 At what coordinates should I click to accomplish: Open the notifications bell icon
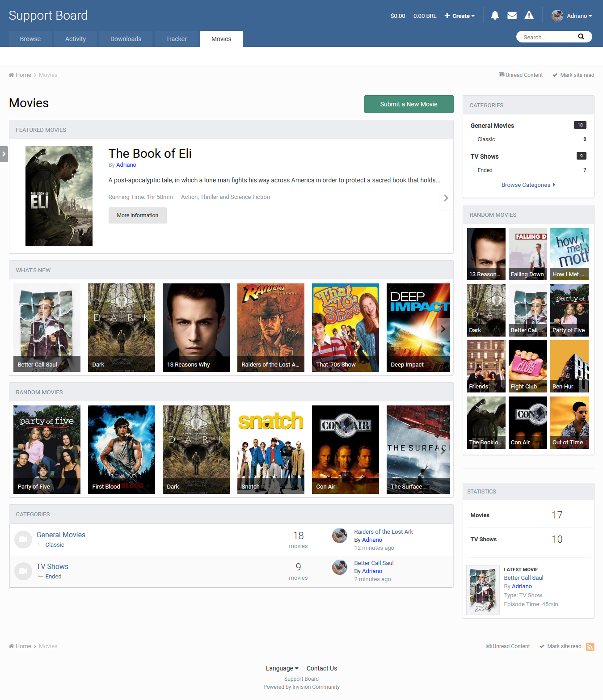[495, 16]
